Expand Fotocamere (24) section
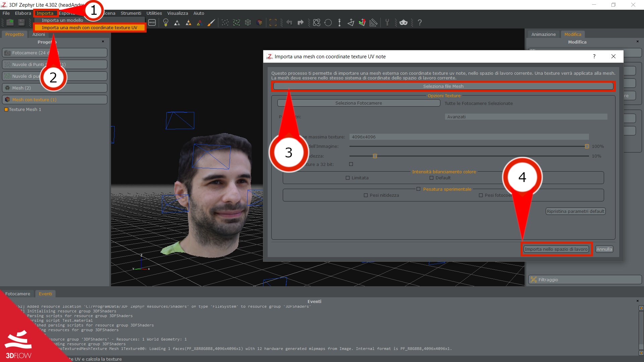This screenshot has height=362, width=644. tap(55, 53)
